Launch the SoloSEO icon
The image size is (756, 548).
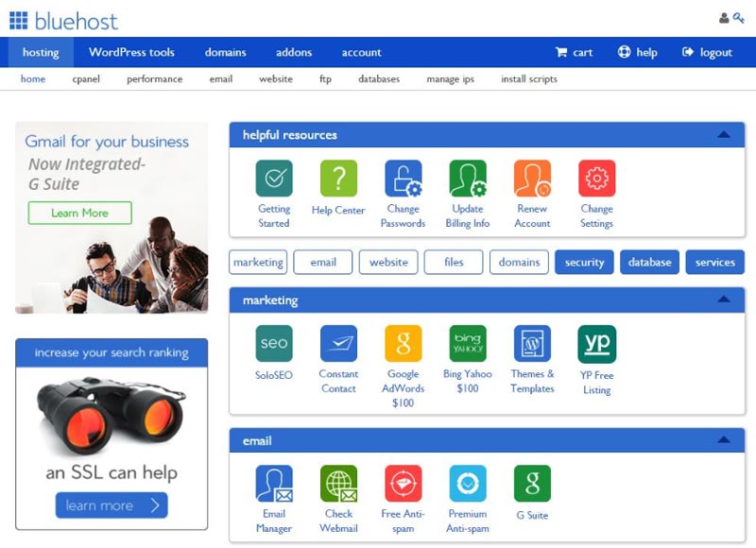coord(274,343)
